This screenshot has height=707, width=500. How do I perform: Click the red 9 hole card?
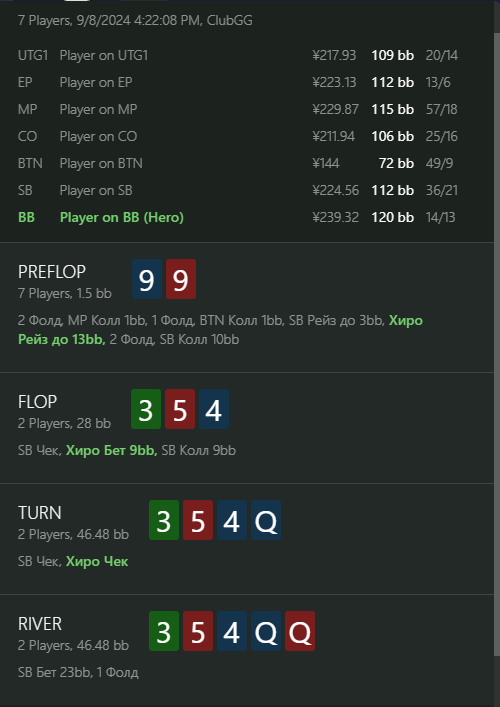coord(181,279)
